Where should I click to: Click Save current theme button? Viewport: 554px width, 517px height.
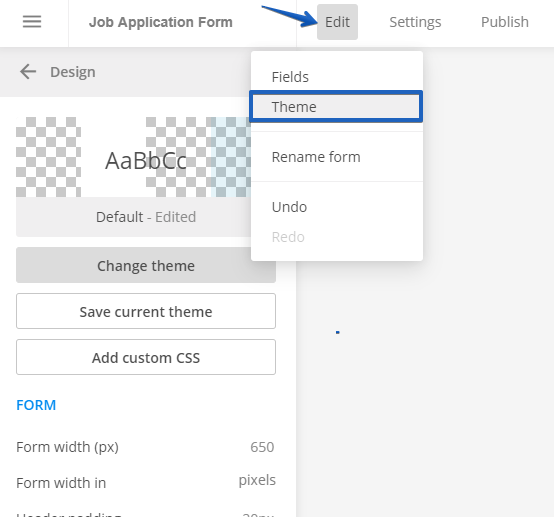tap(146, 311)
